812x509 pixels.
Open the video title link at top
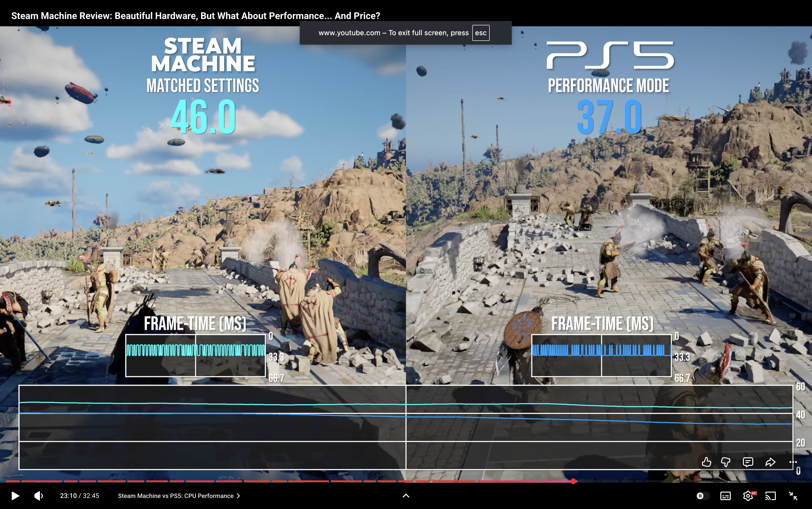click(196, 15)
